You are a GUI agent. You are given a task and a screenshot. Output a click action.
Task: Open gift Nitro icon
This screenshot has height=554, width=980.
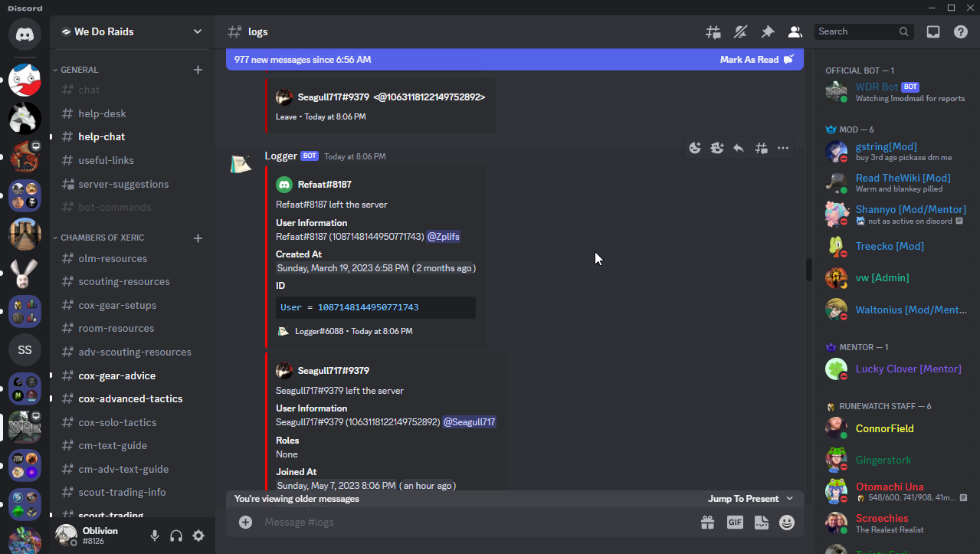pyautogui.click(x=707, y=522)
